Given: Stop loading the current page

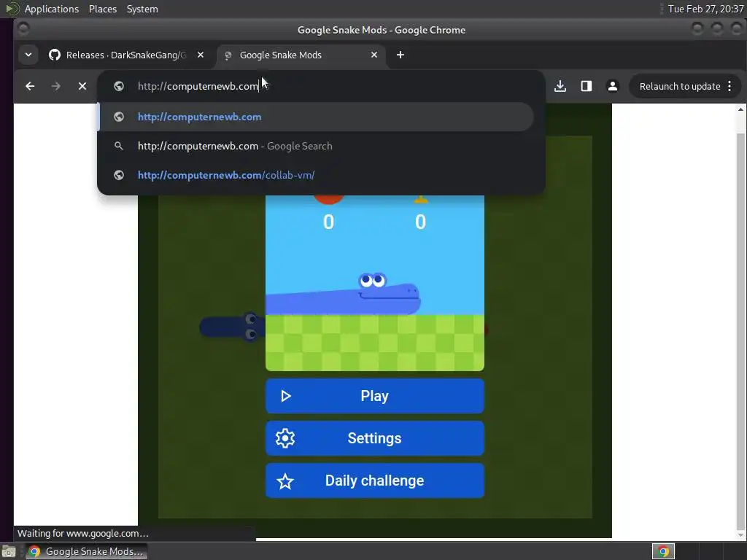Looking at the screenshot, I should point(82,86).
